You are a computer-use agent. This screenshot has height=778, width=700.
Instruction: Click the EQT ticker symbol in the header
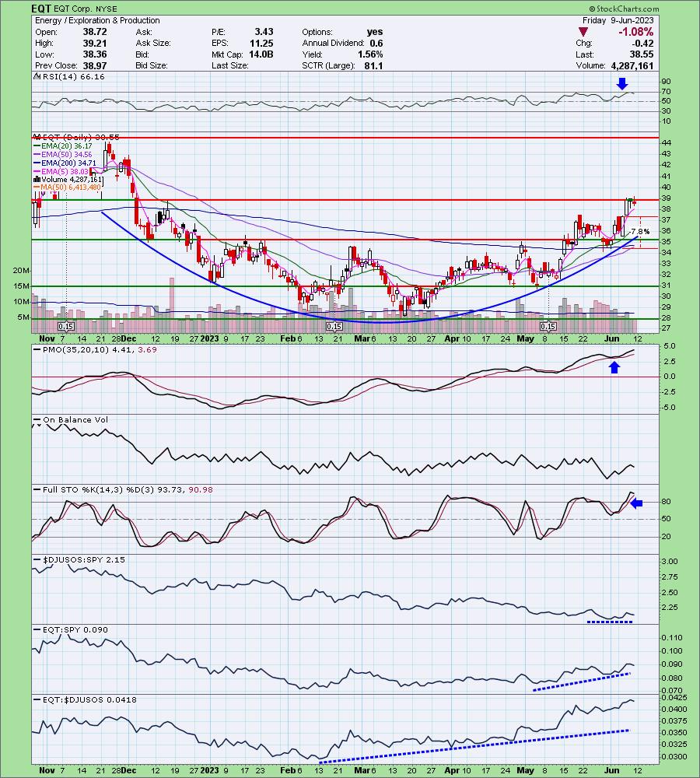40,9
